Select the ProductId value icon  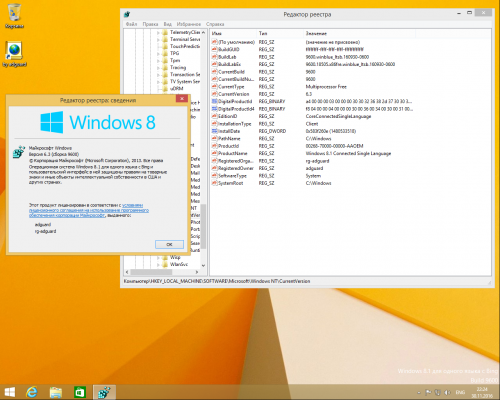215,146
